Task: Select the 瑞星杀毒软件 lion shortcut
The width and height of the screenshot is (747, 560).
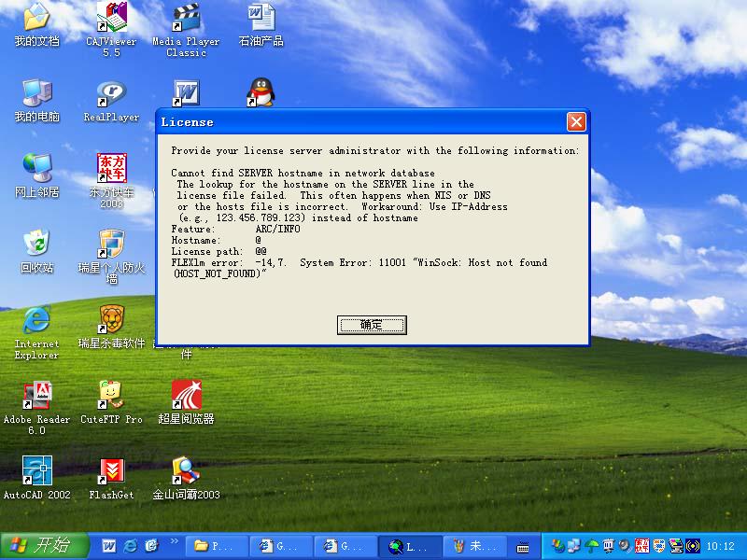Action: click(x=111, y=328)
